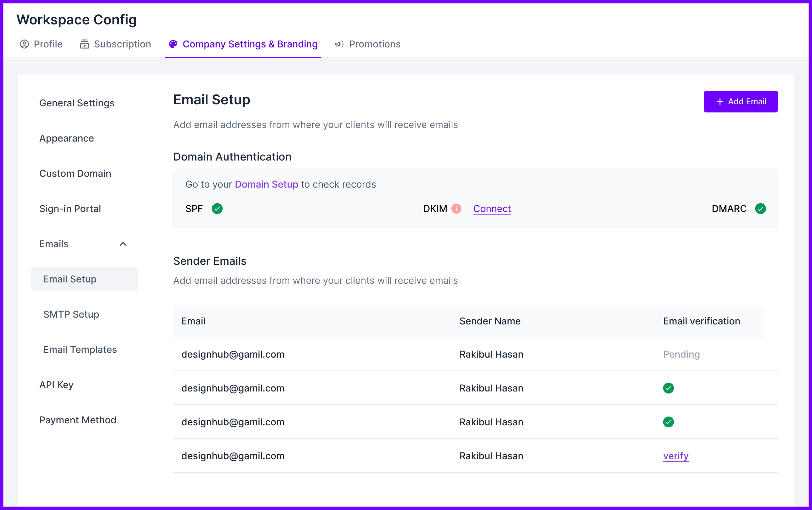Click Connect to set up DKIM
The width and height of the screenshot is (812, 510).
point(492,209)
